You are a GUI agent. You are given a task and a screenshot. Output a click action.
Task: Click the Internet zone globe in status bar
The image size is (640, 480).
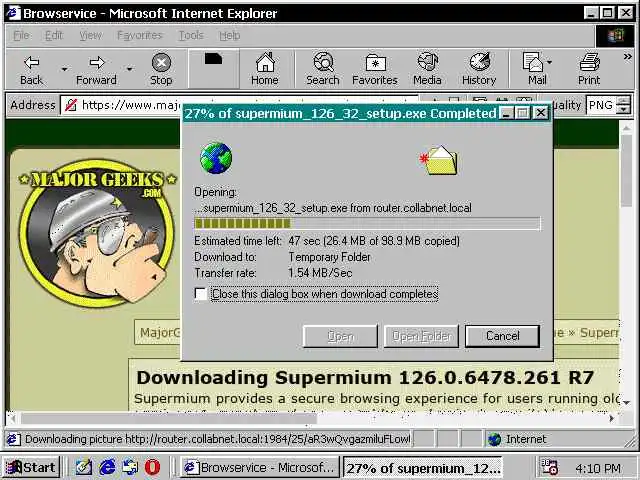(494, 439)
